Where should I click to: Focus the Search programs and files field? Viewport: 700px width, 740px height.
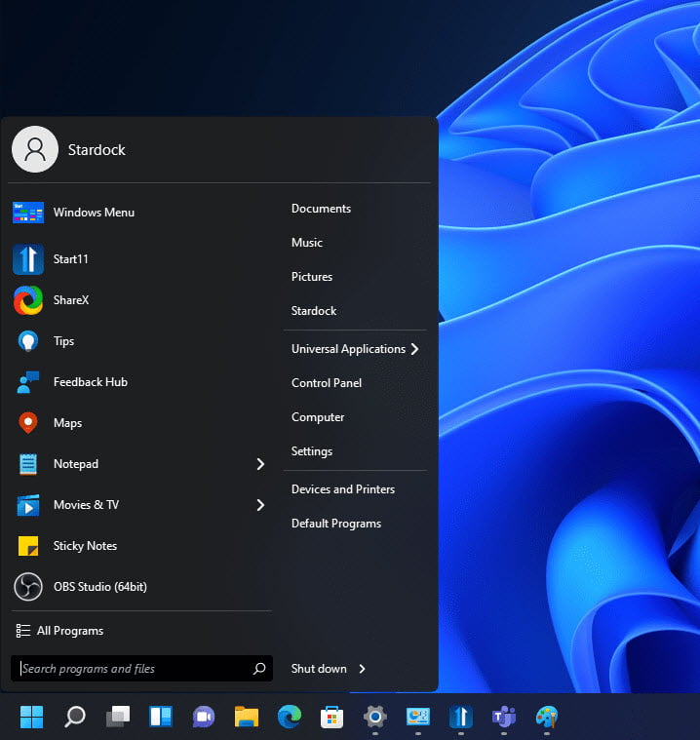point(141,668)
